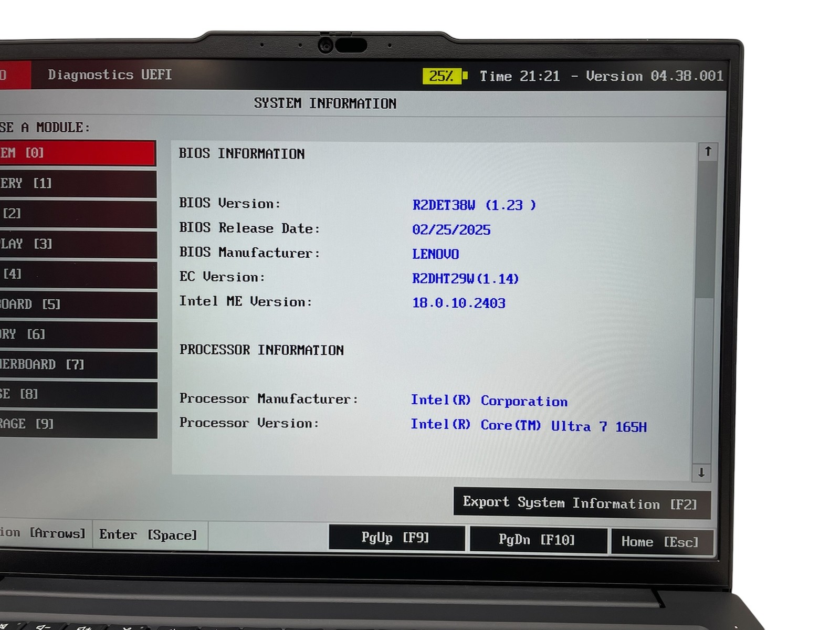
Task: Click the BIOS INFORMATION heading
Action: [241, 154]
